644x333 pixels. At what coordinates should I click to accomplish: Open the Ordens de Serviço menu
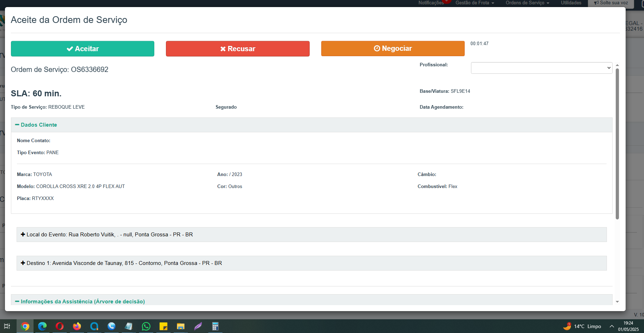click(x=527, y=3)
